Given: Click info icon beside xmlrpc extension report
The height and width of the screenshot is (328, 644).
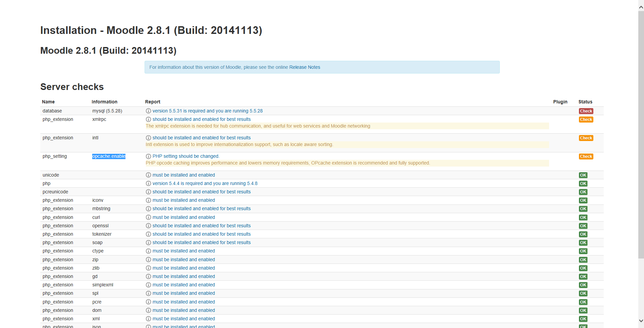Looking at the screenshot, I should [148, 119].
